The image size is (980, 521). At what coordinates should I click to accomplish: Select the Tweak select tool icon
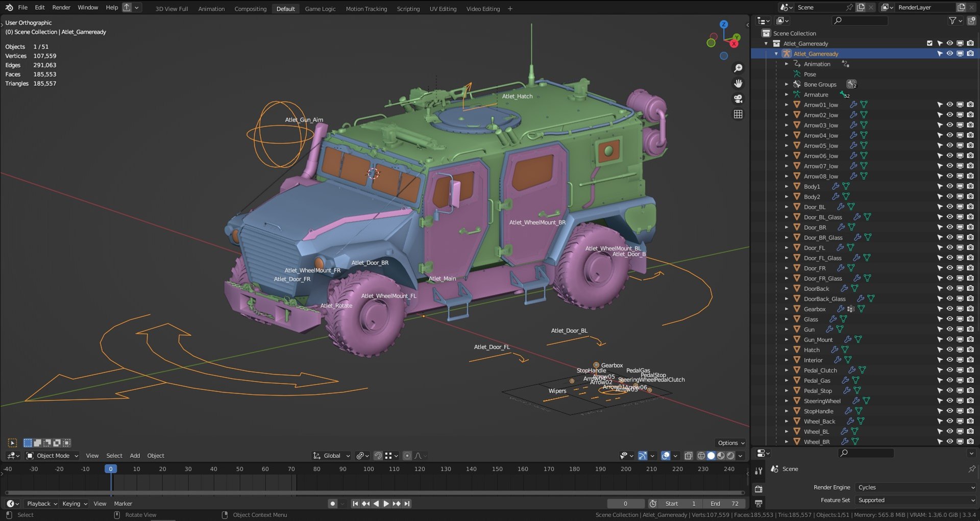point(13,443)
